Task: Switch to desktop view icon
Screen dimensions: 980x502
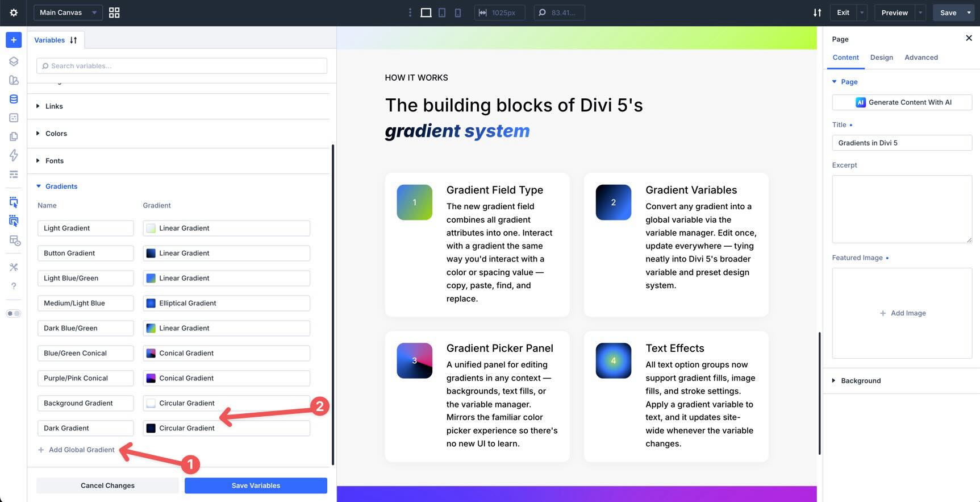Action: (x=426, y=13)
